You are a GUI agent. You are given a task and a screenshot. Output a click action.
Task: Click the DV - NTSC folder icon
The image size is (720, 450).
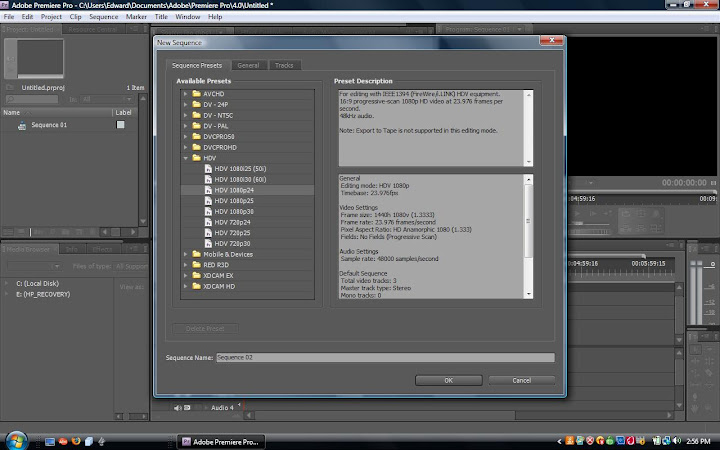click(x=197, y=115)
